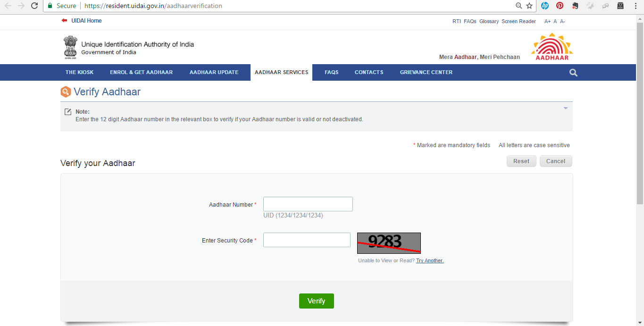This screenshot has height=326, width=644.
Task: Open Evernote Web Clipper extension icon
Action: click(575, 6)
